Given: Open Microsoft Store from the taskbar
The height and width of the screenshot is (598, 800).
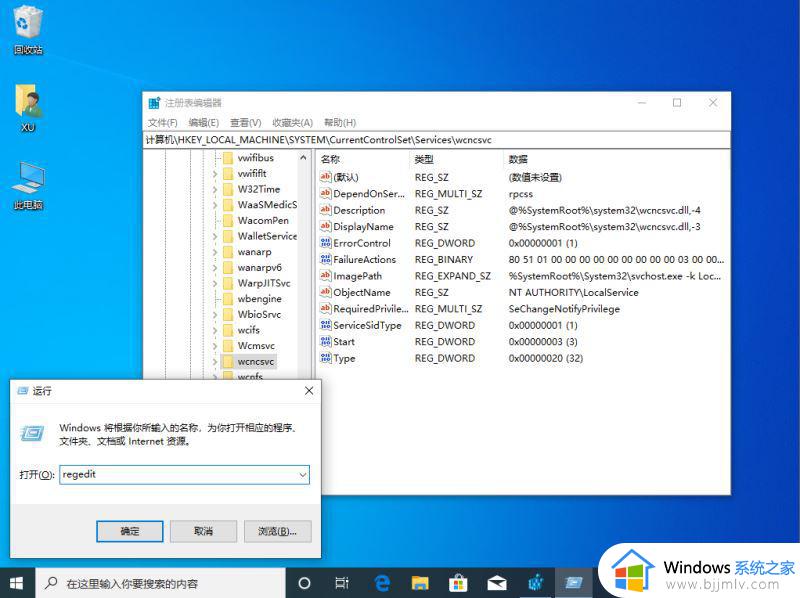Looking at the screenshot, I should coord(458,583).
